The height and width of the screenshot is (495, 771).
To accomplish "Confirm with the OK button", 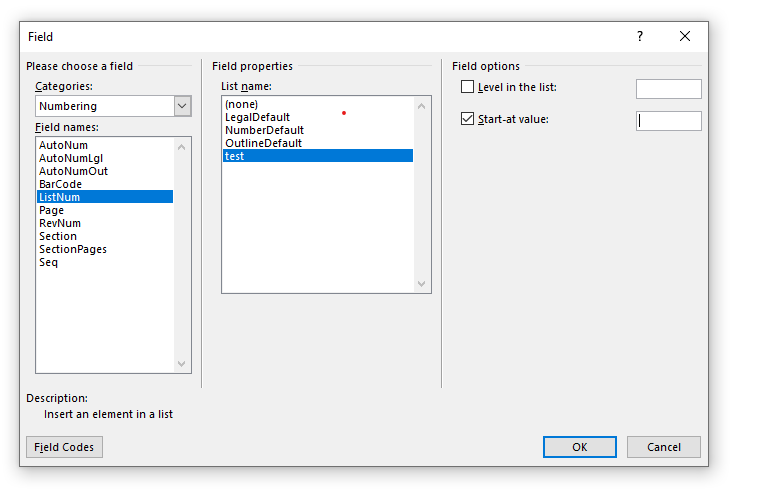I will [580, 447].
